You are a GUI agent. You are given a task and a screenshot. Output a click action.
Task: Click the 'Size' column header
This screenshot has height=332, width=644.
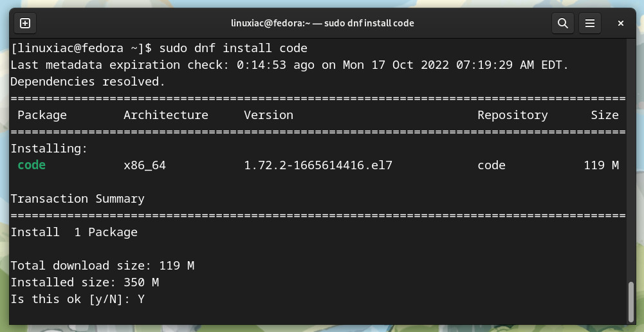click(x=605, y=115)
